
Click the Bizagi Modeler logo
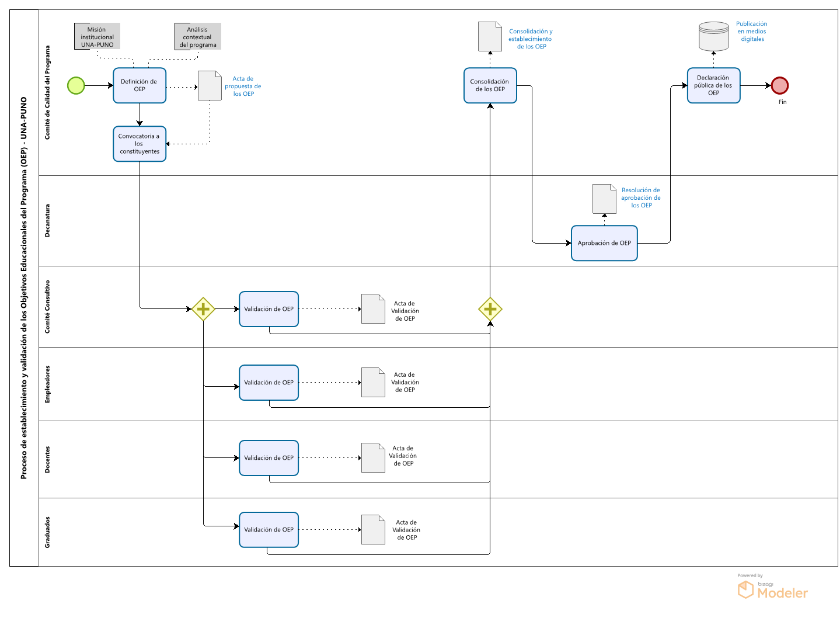pyautogui.click(x=773, y=587)
